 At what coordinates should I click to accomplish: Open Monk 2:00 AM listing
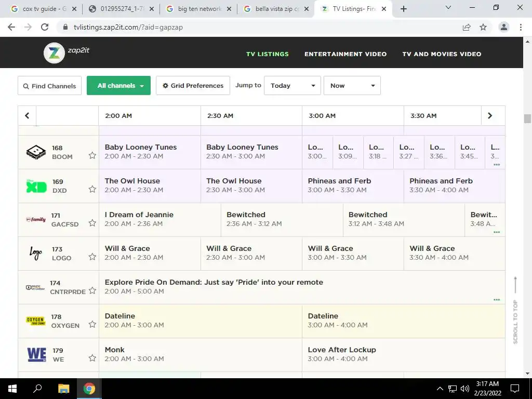[200, 354]
